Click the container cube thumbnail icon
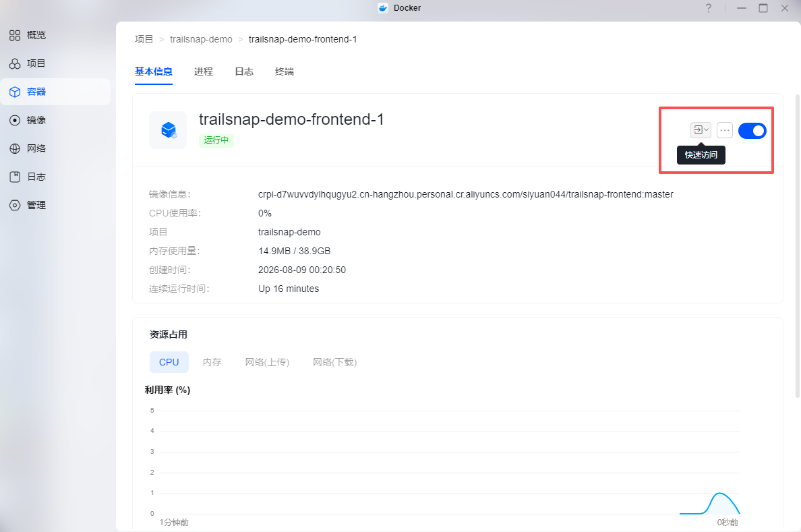Viewport: 801px width, 532px height. (168, 130)
